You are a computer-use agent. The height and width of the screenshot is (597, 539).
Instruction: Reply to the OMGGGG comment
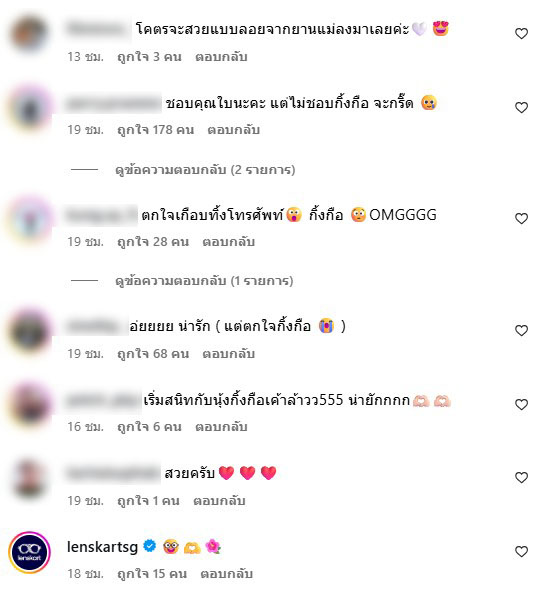click(228, 242)
